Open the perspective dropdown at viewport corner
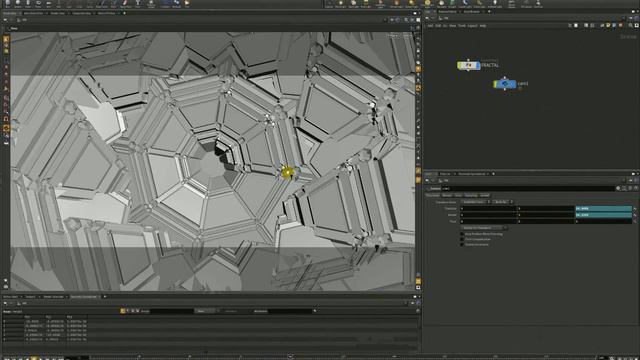 click(x=393, y=36)
